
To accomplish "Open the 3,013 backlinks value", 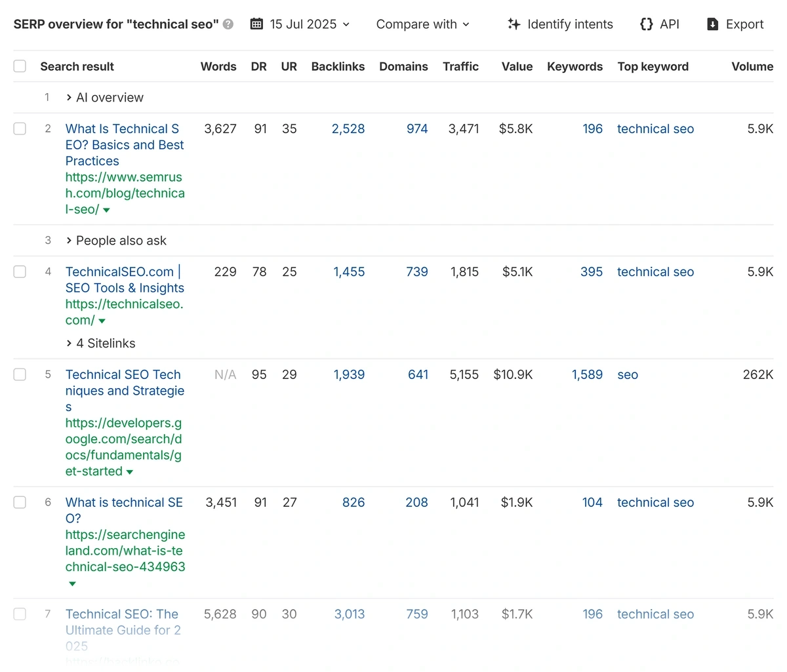I will 350,614.
